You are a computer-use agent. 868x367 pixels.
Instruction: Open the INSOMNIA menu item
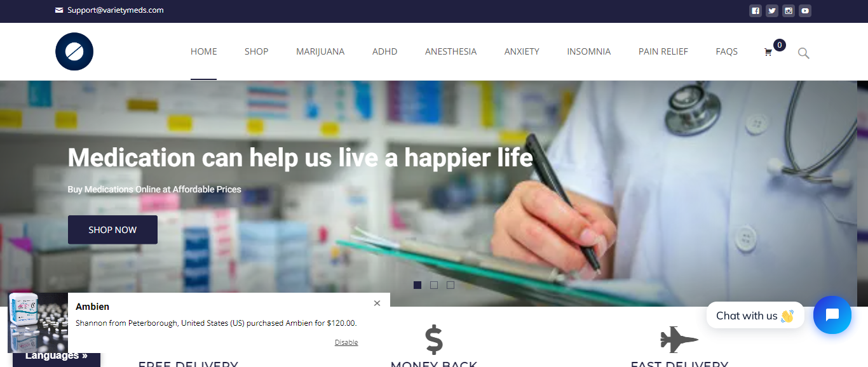[589, 51]
